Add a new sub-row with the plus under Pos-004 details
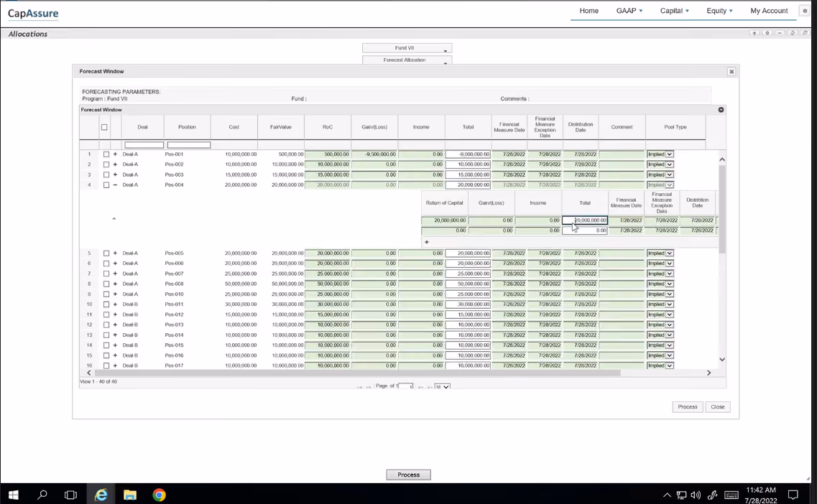 tap(427, 242)
